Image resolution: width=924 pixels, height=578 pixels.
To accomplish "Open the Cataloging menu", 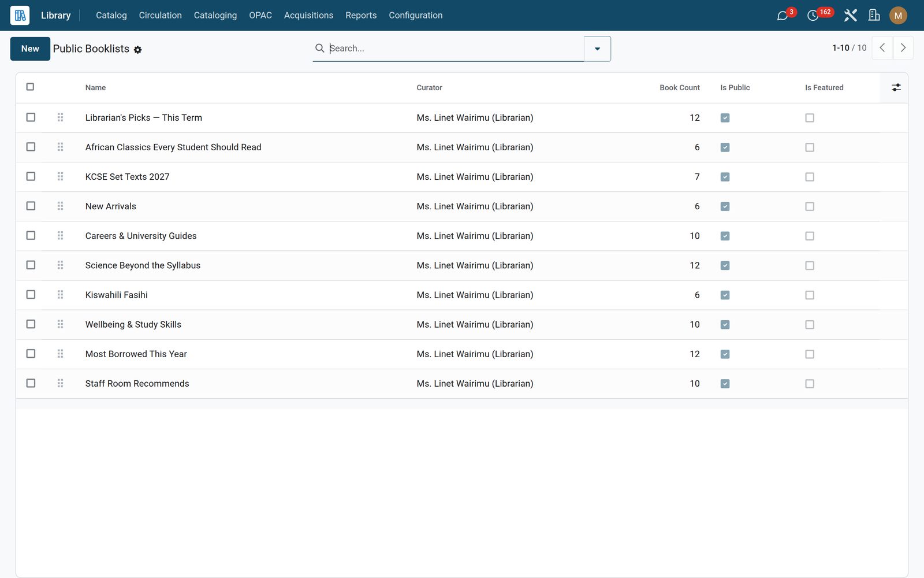I will [215, 16].
